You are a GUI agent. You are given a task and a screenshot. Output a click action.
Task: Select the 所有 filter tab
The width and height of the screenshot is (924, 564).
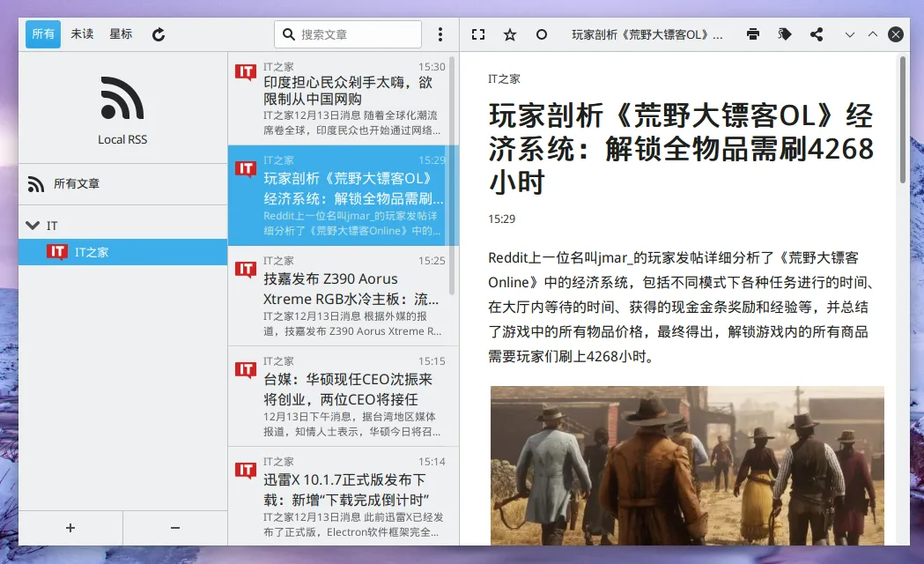click(43, 34)
